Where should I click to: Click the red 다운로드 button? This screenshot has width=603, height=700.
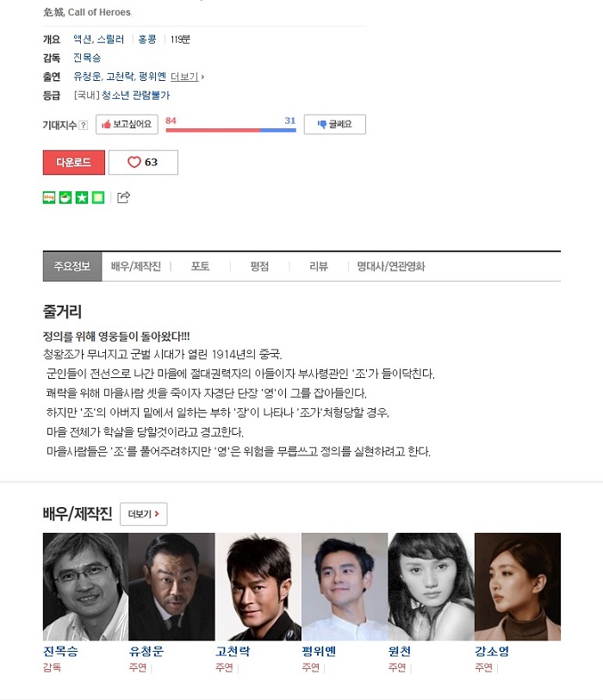click(74, 162)
